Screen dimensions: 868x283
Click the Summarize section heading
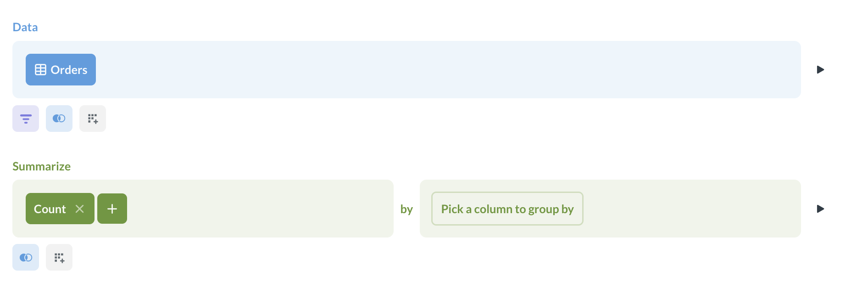41,166
